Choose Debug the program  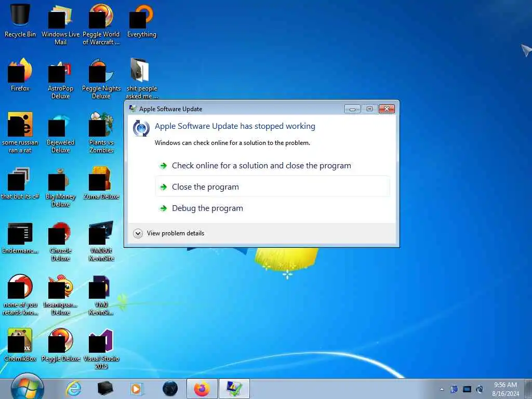(x=273, y=208)
